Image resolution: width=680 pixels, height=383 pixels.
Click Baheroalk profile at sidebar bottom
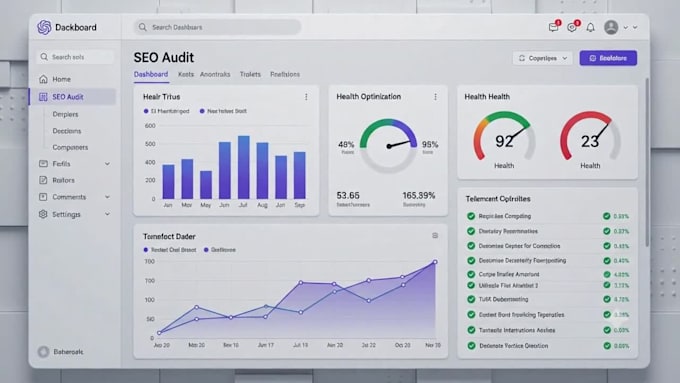click(61, 351)
